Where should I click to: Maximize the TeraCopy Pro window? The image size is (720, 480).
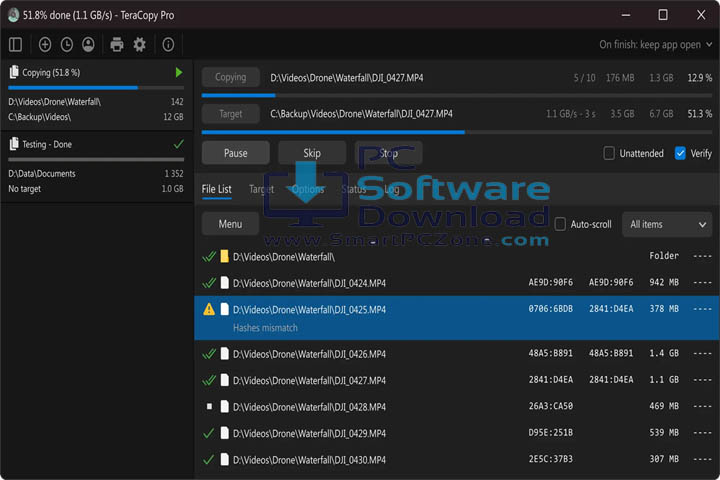pyautogui.click(x=663, y=15)
